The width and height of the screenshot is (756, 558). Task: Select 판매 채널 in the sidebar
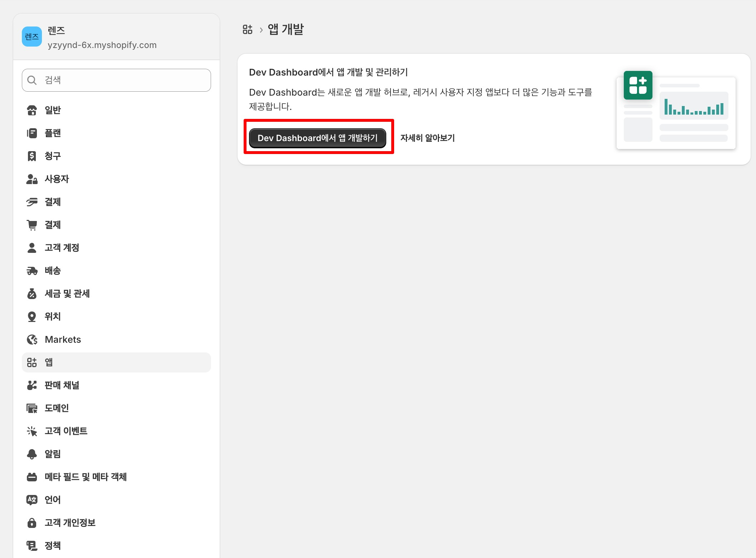pos(62,385)
